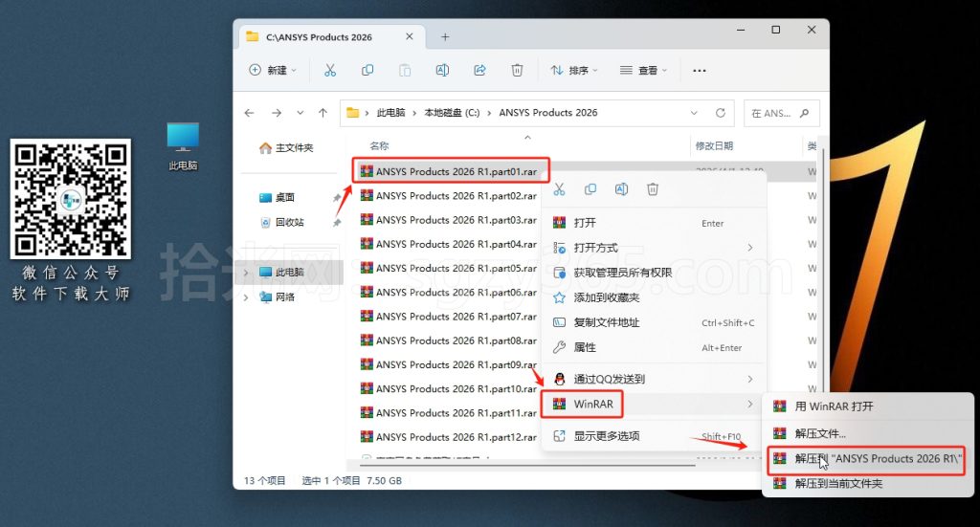Close the C:\ANSYS Products 2026 tab

(x=410, y=37)
